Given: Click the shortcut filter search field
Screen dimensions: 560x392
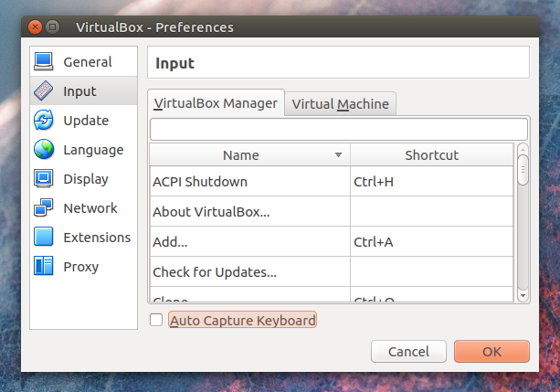Looking at the screenshot, I should pos(339,129).
